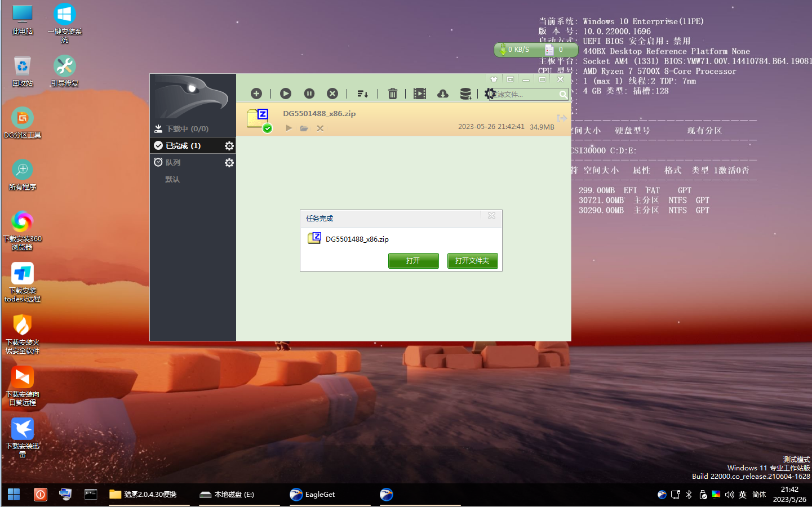Open the Xunlei installer desktop icon
The image size is (812, 507).
point(23,438)
